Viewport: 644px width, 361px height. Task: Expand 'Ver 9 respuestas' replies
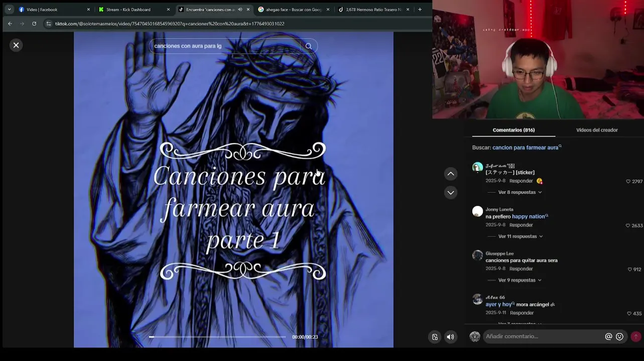[520, 280]
